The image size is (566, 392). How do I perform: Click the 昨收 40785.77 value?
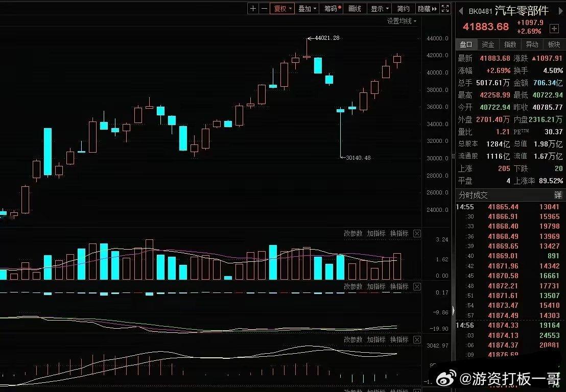[x=548, y=107]
